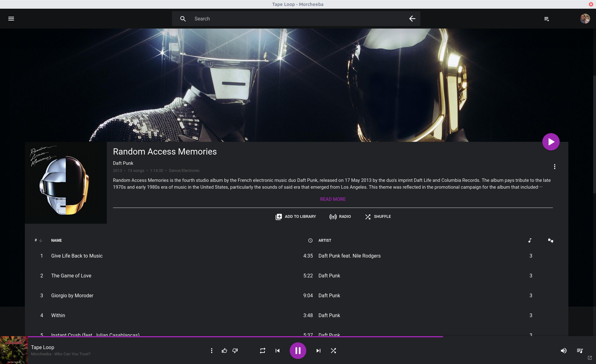This screenshot has height=364, width=596.
Task: Click the thumbs down icon
Action: click(235, 350)
